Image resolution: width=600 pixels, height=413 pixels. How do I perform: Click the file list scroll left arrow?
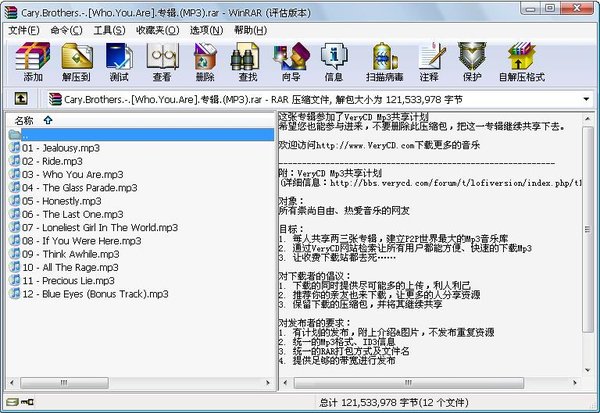[12, 382]
